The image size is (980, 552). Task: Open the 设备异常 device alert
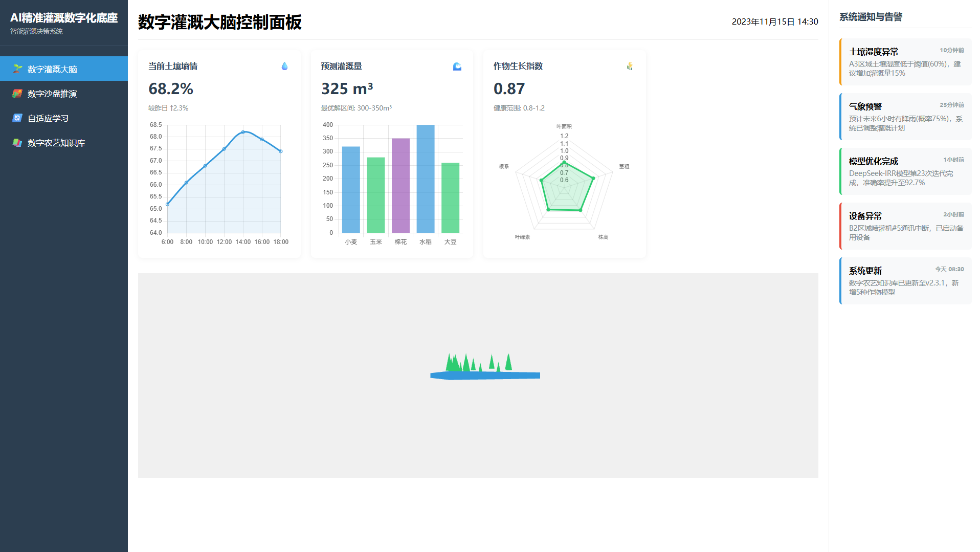(905, 226)
